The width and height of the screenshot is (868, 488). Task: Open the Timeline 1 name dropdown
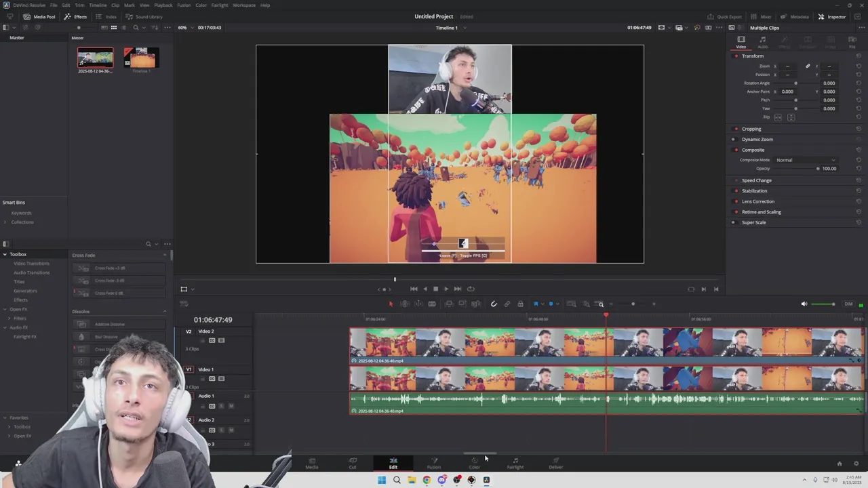click(x=450, y=28)
